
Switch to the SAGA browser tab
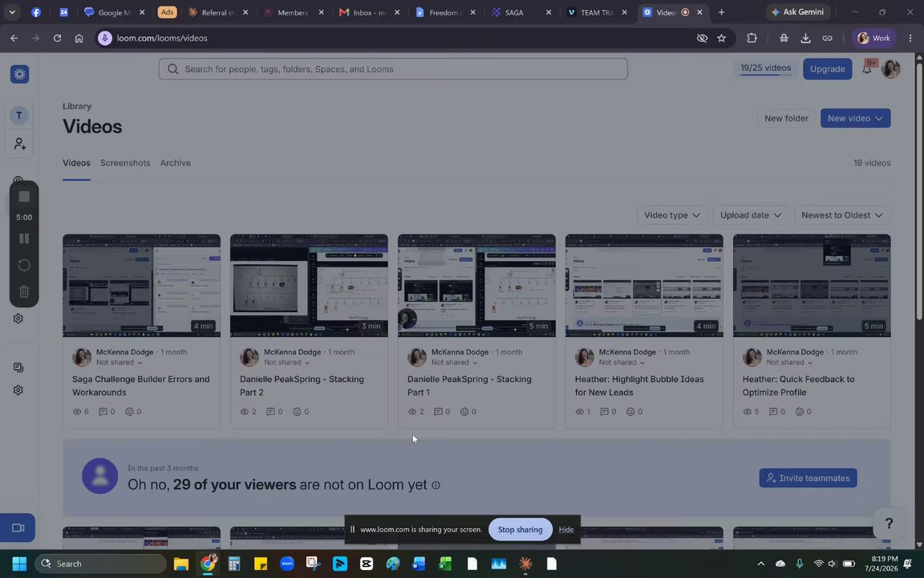(521, 12)
